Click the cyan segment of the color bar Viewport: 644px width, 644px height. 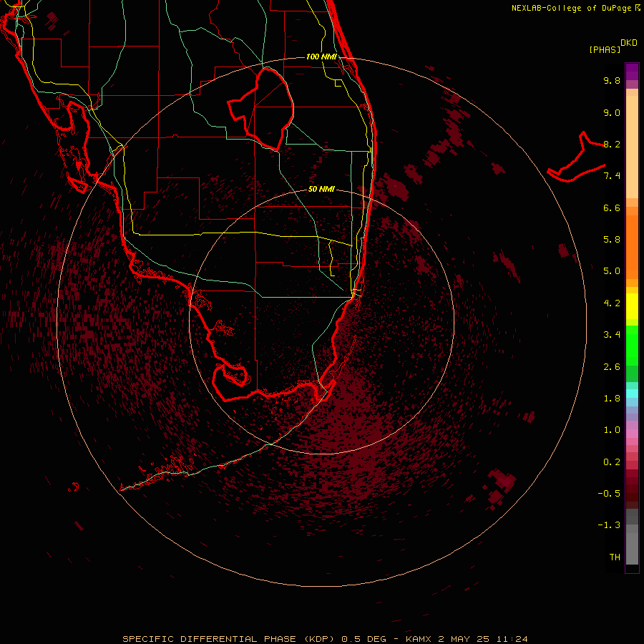[x=632, y=394]
